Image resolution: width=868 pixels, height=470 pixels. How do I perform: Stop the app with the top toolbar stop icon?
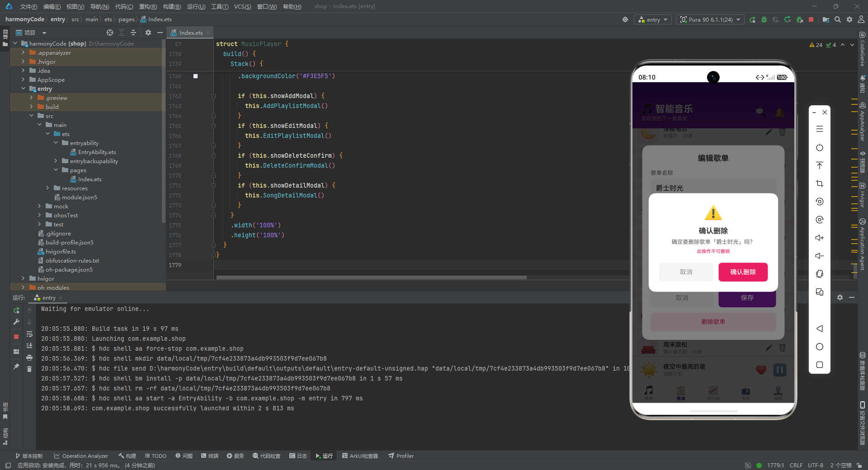811,20
